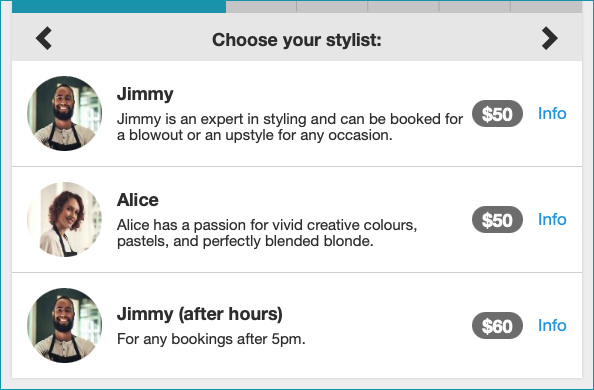Choose the Alice stylist name heading
The width and height of the screenshot is (594, 390).
138,200
